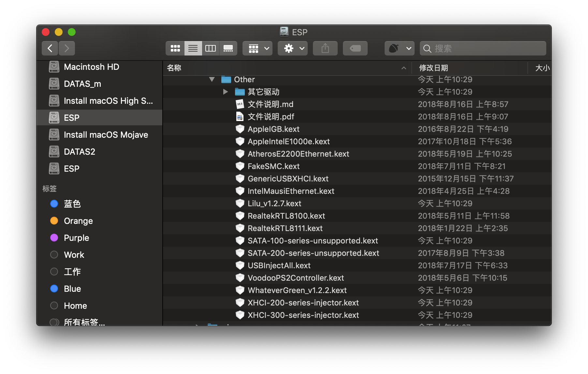Click the search field
Image resolution: width=588 pixels, height=374 pixels.
[483, 48]
